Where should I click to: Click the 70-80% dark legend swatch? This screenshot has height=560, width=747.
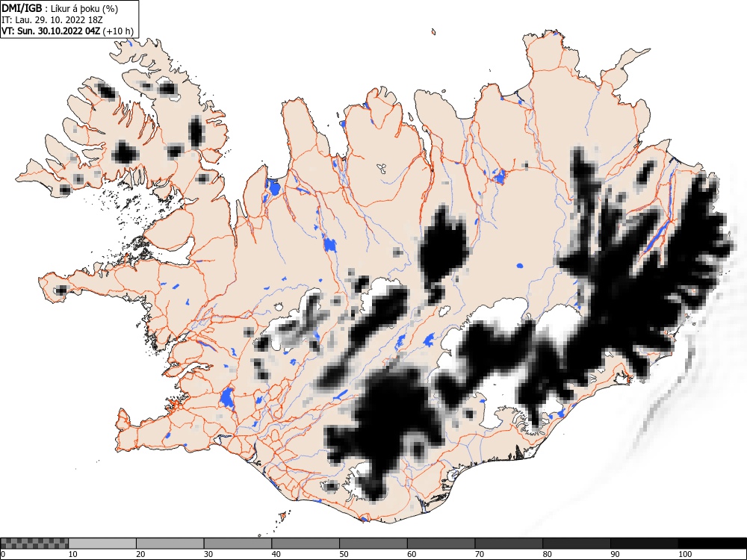509,544
